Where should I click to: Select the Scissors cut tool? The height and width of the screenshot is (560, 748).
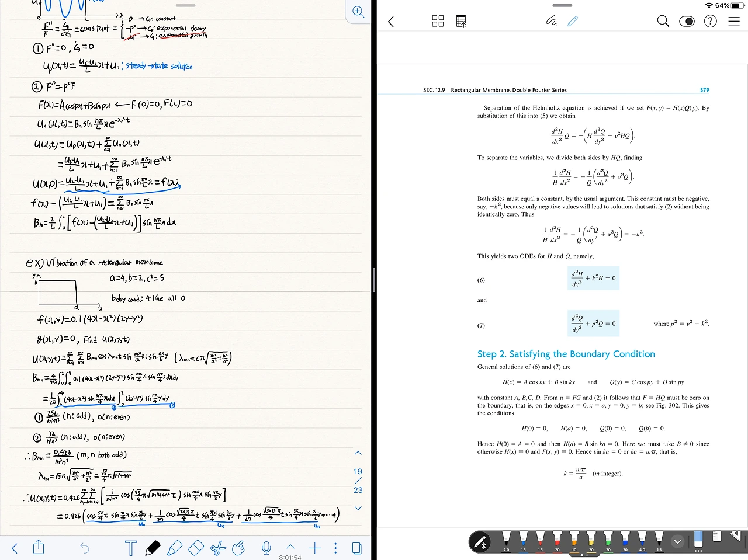point(217,548)
